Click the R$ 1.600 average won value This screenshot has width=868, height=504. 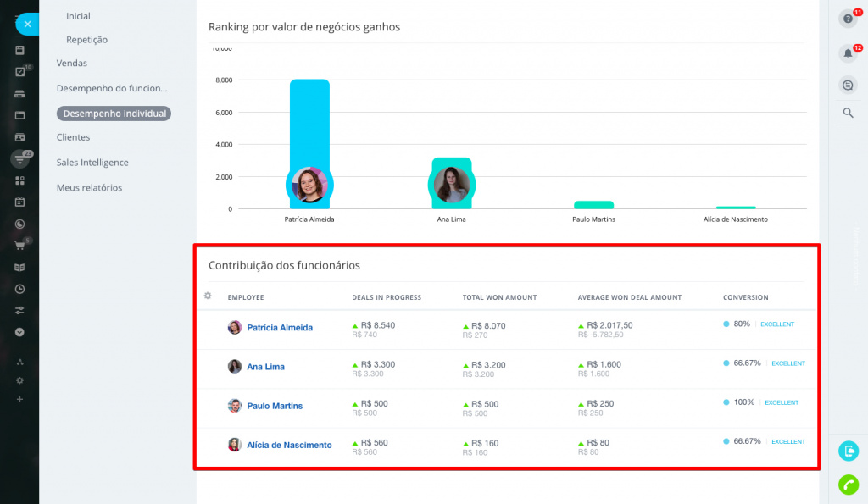pos(604,364)
